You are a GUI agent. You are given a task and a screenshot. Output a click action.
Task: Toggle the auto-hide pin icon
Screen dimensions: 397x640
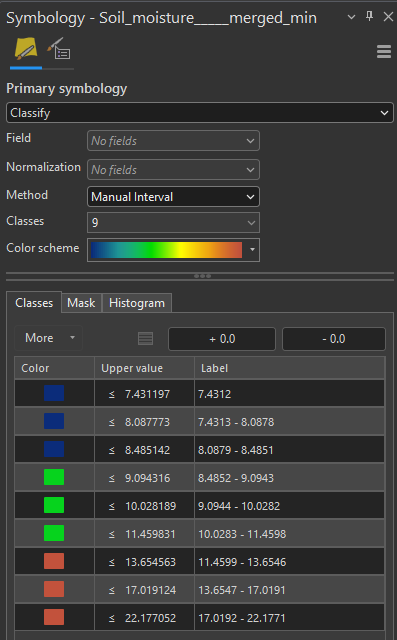[369, 17]
